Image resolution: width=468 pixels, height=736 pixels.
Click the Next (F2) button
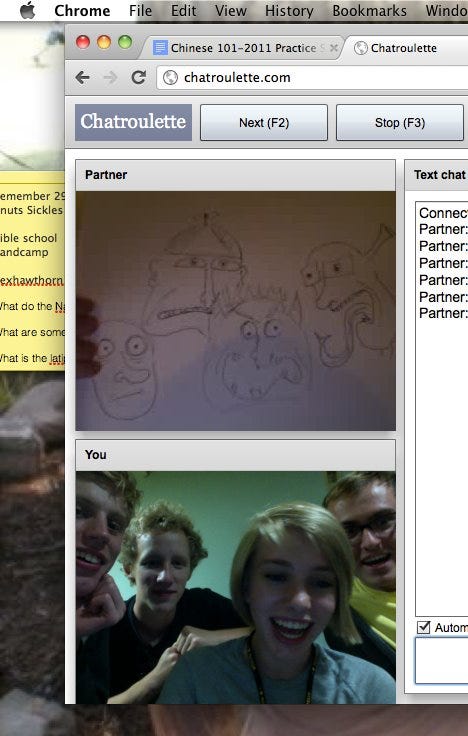pyautogui.click(x=264, y=123)
